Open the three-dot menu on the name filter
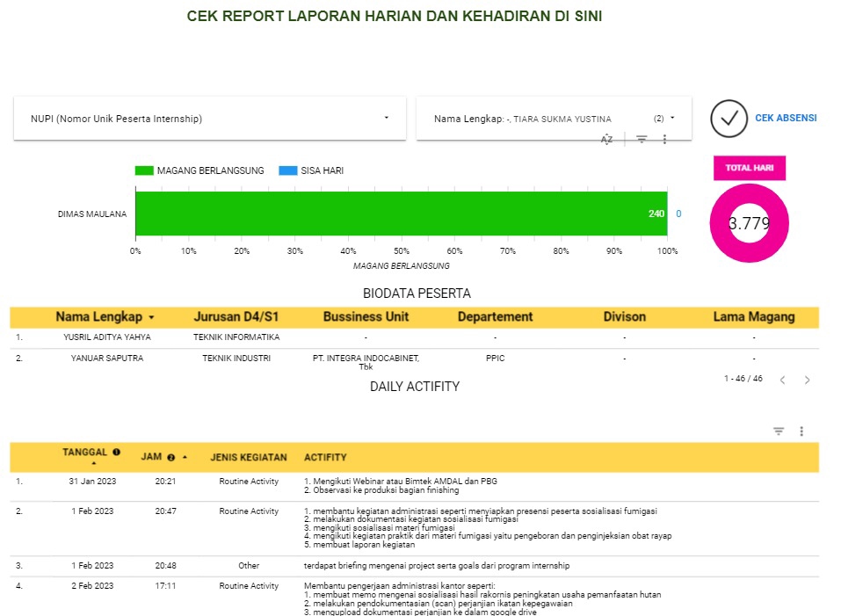Viewport: 841px width, 616px height. click(664, 138)
